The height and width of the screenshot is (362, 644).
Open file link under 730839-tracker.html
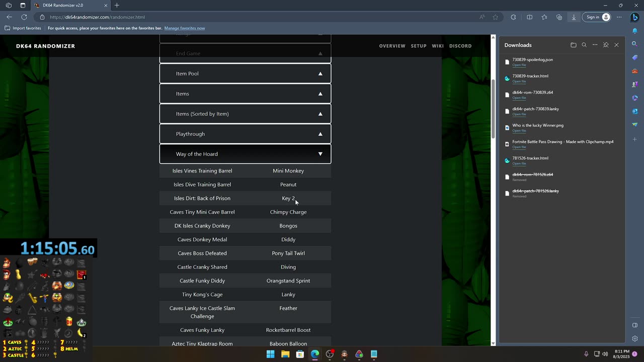point(519,81)
